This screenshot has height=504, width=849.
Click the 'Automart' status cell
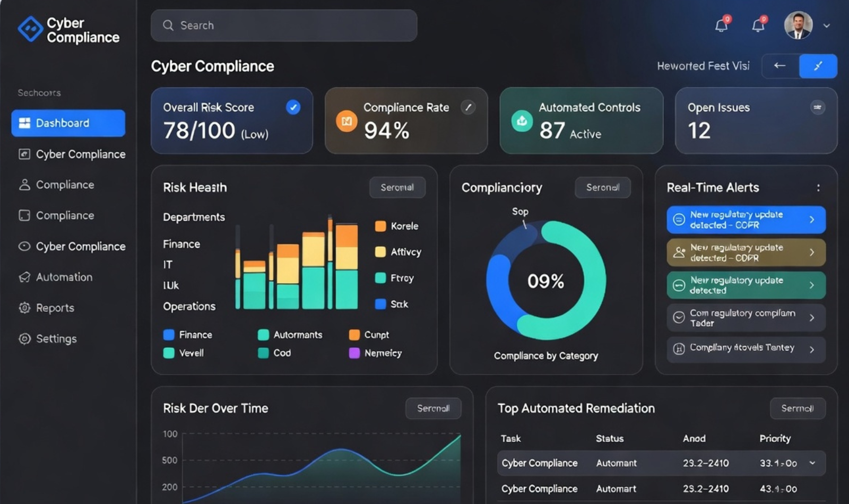pyautogui.click(x=616, y=489)
